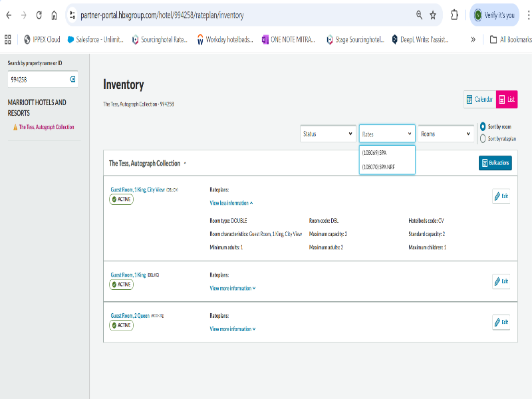Open the Chrome apps grid icon

[x=8, y=39]
